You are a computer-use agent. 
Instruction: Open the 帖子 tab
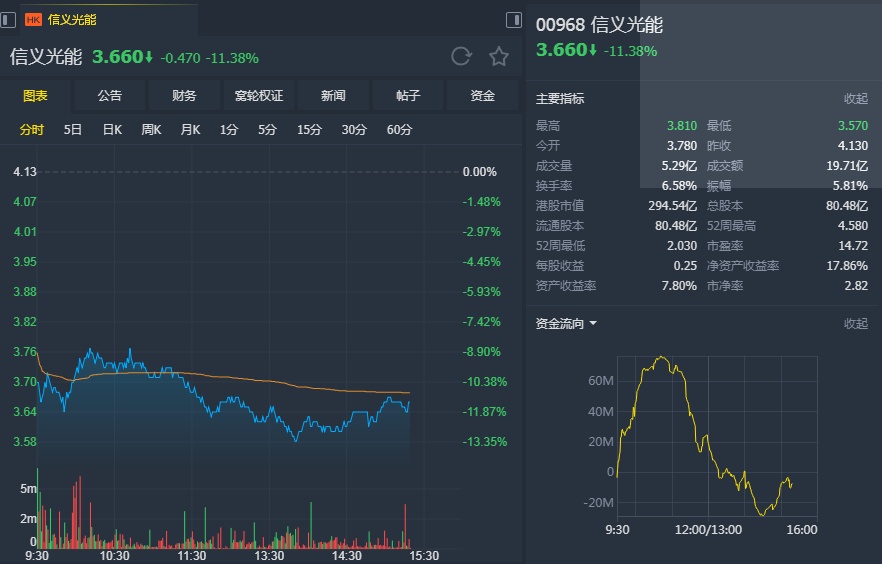[408, 96]
